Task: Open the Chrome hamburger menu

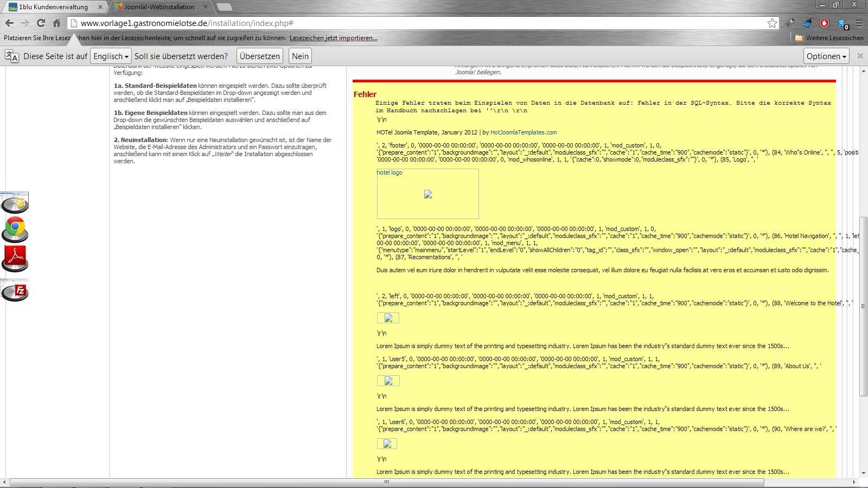Action: 859,23
